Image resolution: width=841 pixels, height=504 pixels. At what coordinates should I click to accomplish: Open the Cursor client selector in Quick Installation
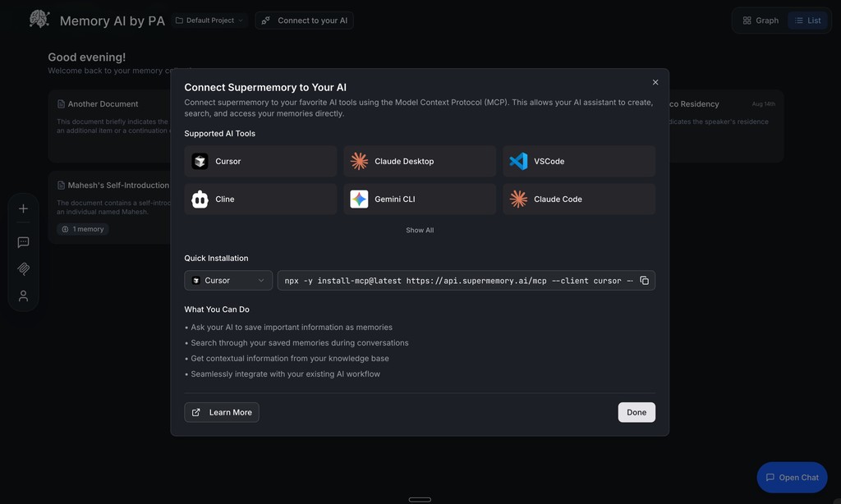(228, 280)
